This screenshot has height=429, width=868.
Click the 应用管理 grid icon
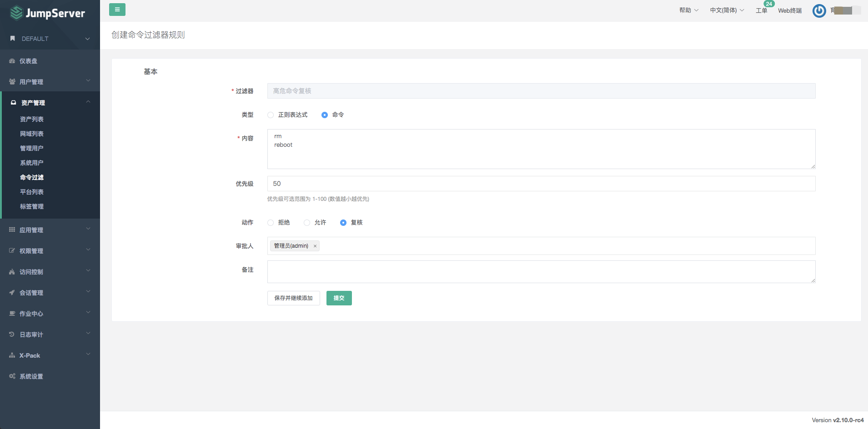pos(12,230)
